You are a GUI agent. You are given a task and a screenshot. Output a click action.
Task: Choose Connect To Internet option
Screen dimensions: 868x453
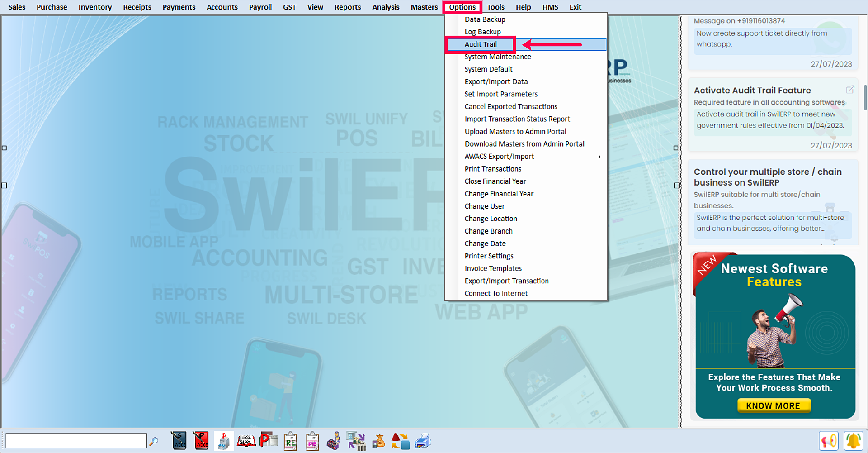click(x=526, y=293)
